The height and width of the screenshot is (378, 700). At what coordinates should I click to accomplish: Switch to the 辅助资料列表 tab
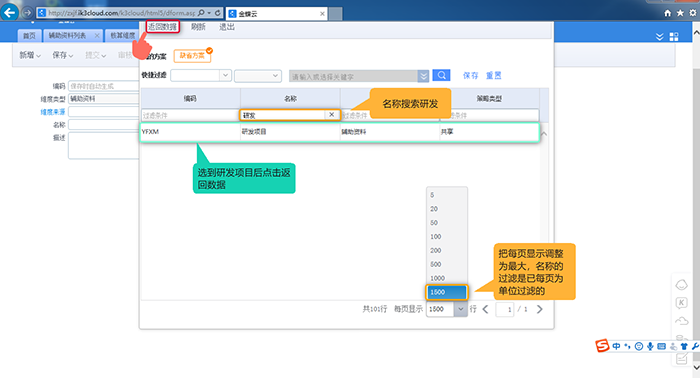pos(67,36)
